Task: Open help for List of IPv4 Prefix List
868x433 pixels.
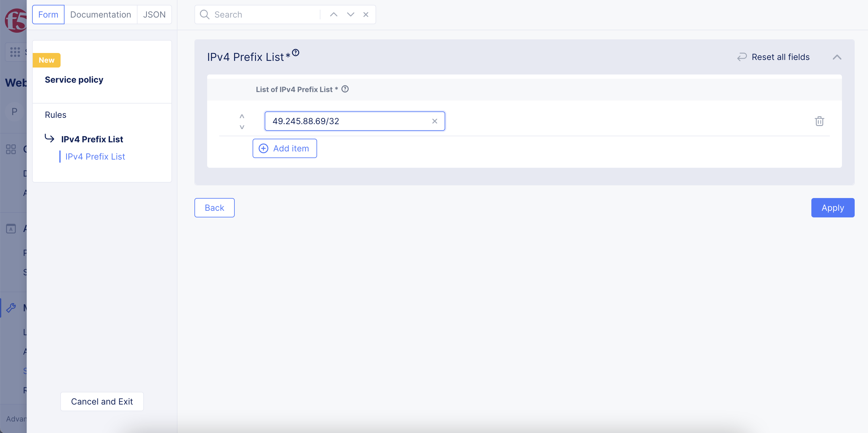Action: 345,89
